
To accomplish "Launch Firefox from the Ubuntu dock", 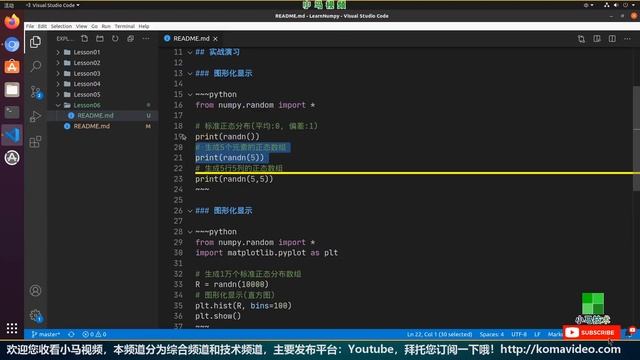I will tap(12, 21).
